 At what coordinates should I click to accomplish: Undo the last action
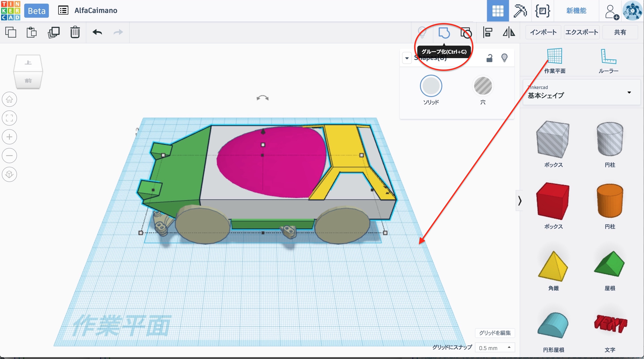pyautogui.click(x=97, y=32)
